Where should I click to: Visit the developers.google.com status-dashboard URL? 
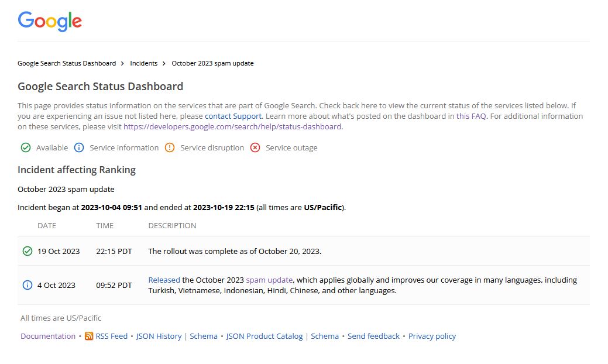(232, 126)
